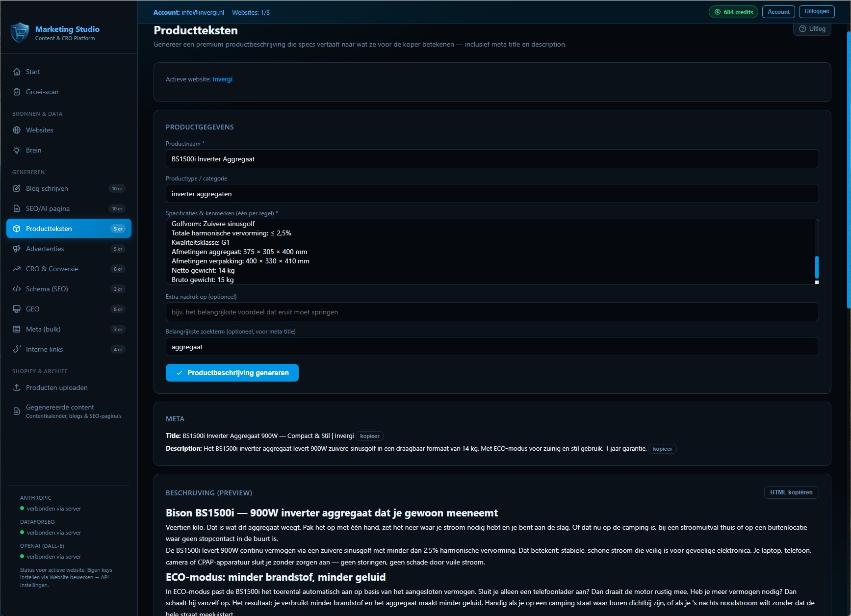Click the Uitloggen button
This screenshot has width=851, height=616.
[817, 11]
